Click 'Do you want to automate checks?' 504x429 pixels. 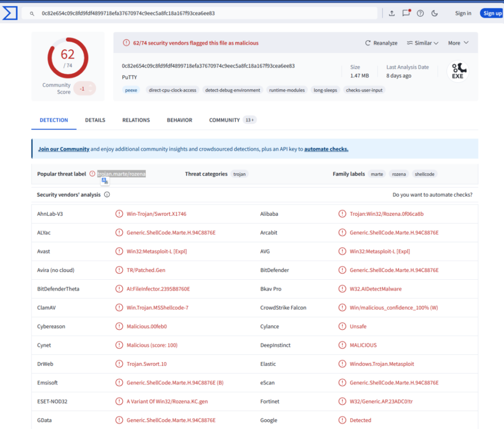[432, 195]
